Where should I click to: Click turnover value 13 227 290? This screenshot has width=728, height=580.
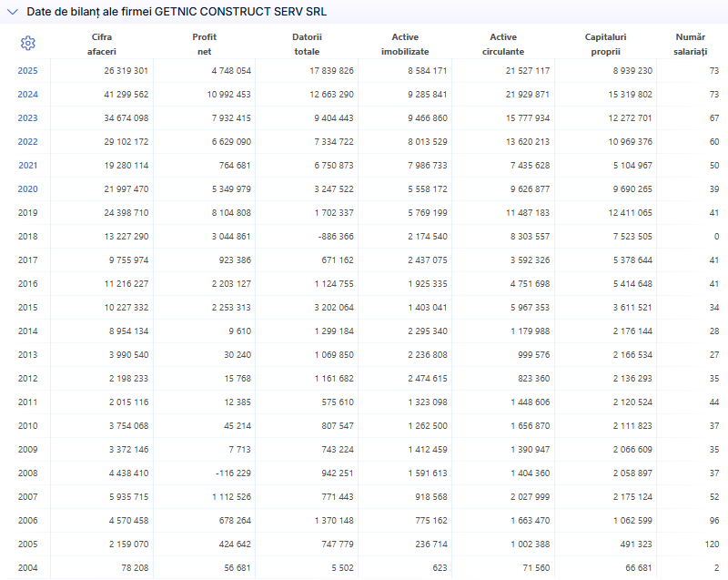(x=126, y=237)
